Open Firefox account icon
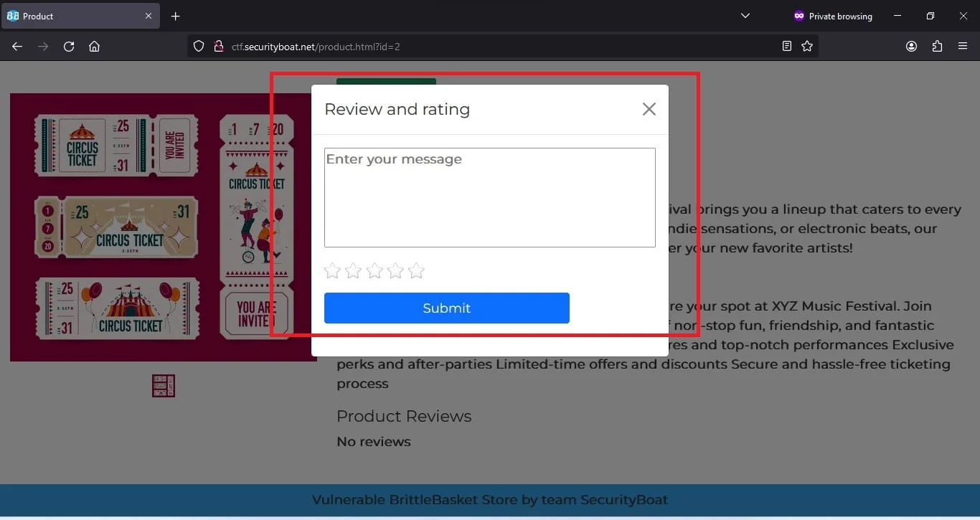 coord(911,47)
